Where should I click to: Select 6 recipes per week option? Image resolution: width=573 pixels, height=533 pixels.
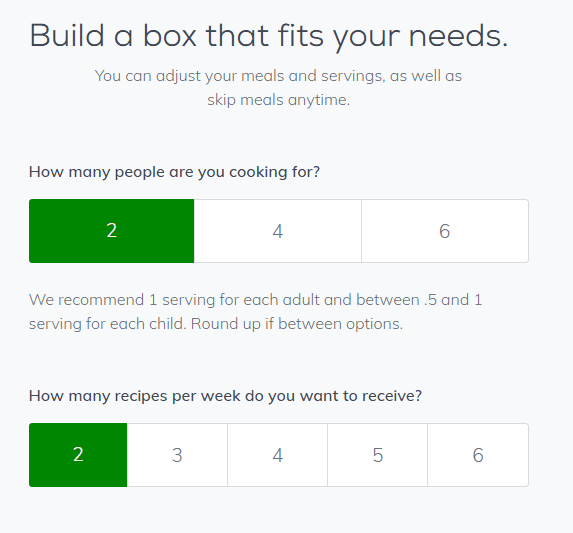[x=478, y=455]
